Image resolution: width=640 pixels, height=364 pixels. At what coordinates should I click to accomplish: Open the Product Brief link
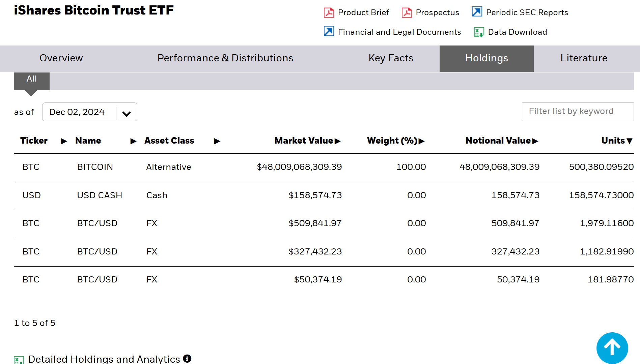(x=363, y=12)
